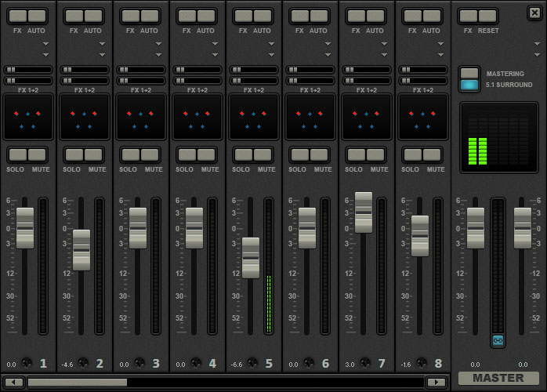Open the surround panner of channel 2
The width and height of the screenshot is (547, 392).
coord(85,117)
